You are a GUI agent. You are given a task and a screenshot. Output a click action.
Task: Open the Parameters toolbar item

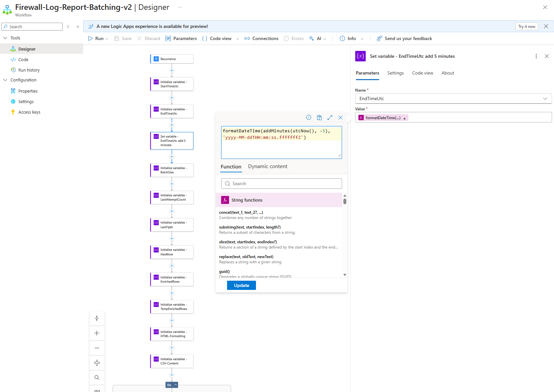pos(181,38)
